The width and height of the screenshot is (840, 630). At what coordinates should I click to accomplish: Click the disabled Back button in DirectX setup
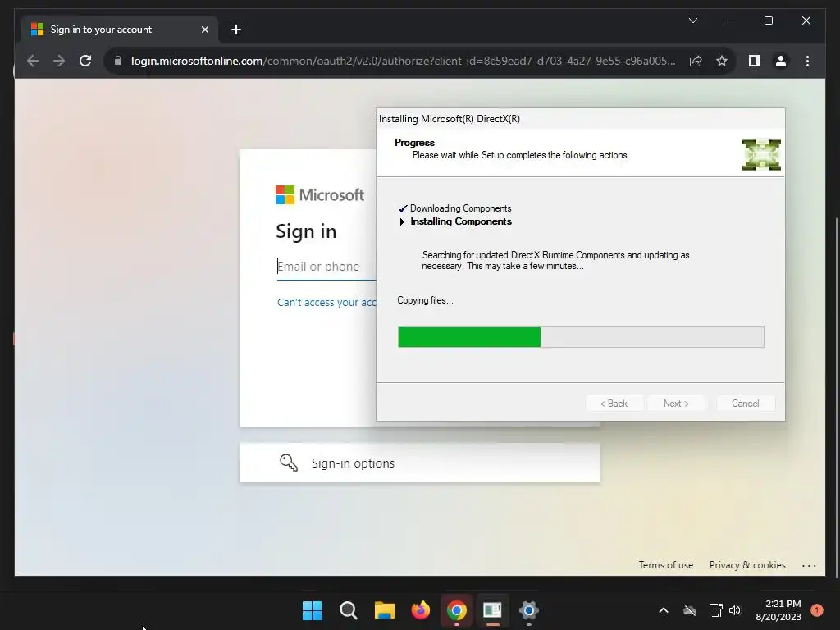(x=614, y=404)
